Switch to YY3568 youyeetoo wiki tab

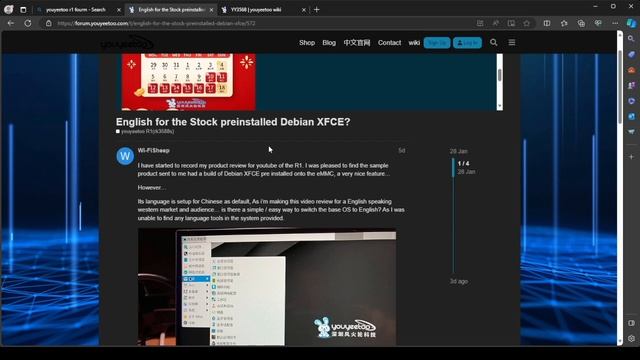point(256,9)
